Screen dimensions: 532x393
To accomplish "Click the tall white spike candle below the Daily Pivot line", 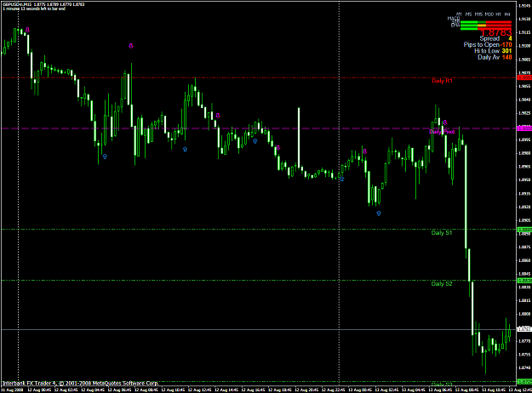I will click(x=299, y=138).
